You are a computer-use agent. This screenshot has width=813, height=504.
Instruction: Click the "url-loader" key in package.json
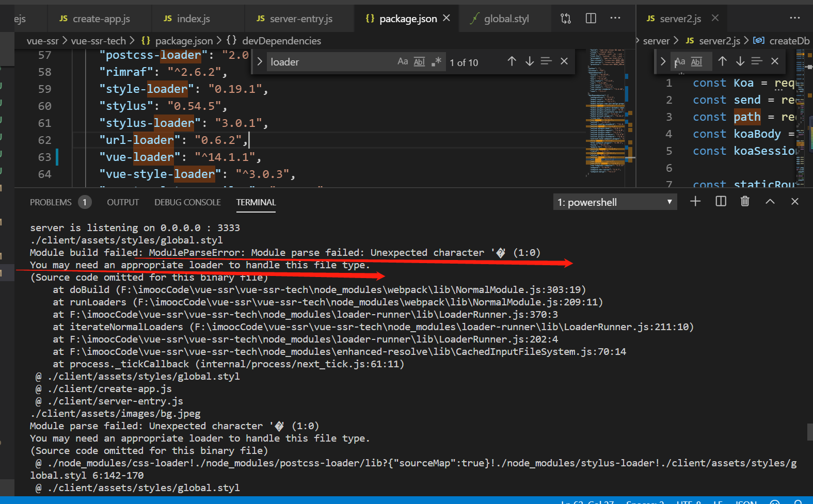click(140, 140)
